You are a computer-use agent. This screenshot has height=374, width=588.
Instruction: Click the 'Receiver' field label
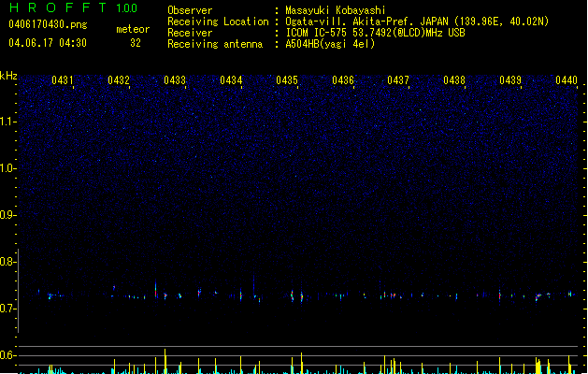point(190,33)
